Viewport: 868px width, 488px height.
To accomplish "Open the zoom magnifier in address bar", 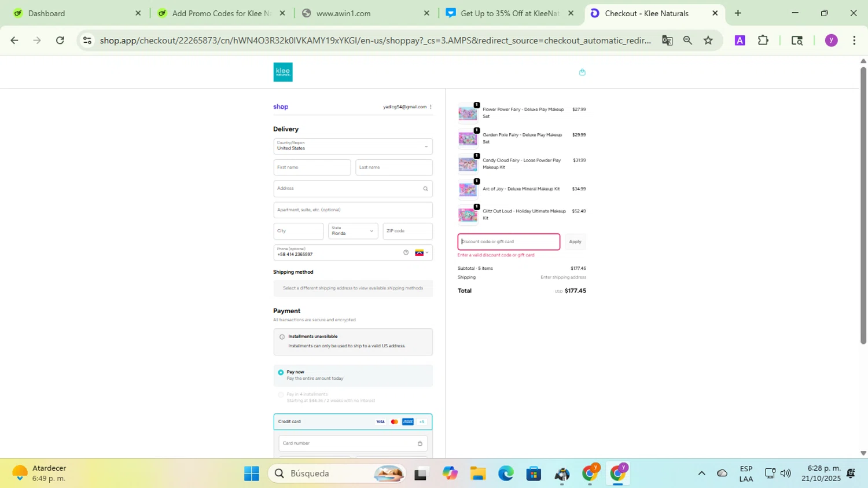I will coord(687,41).
